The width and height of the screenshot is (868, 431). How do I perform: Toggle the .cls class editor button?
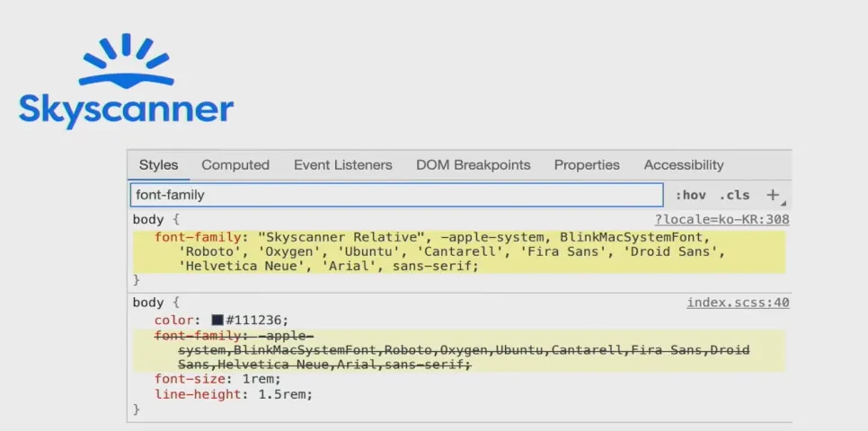(x=734, y=195)
